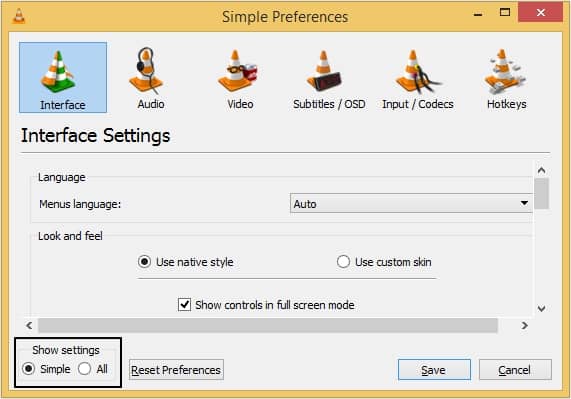Select Simple show settings radio
Image resolution: width=571 pixels, height=399 pixels.
click(x=46, y=369)
